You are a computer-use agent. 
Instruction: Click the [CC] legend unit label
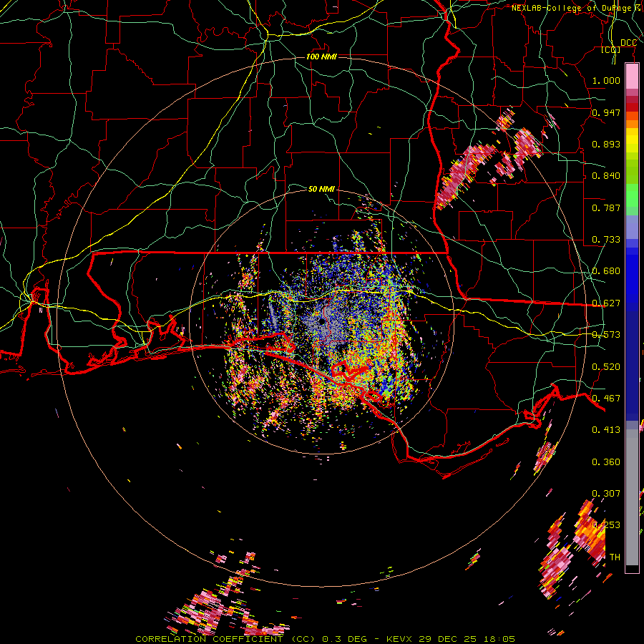coord(610,49)
